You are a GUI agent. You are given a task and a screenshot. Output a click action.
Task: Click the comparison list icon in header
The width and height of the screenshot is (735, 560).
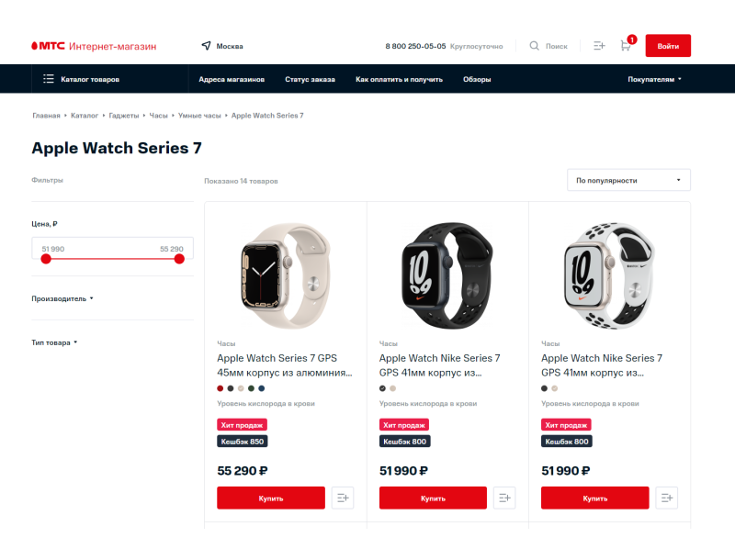[599, 45]
